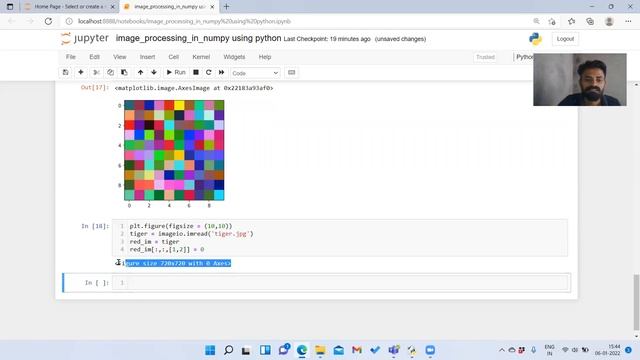Open the Widgets menu
The image size is (640, 360).
point(234,57)
